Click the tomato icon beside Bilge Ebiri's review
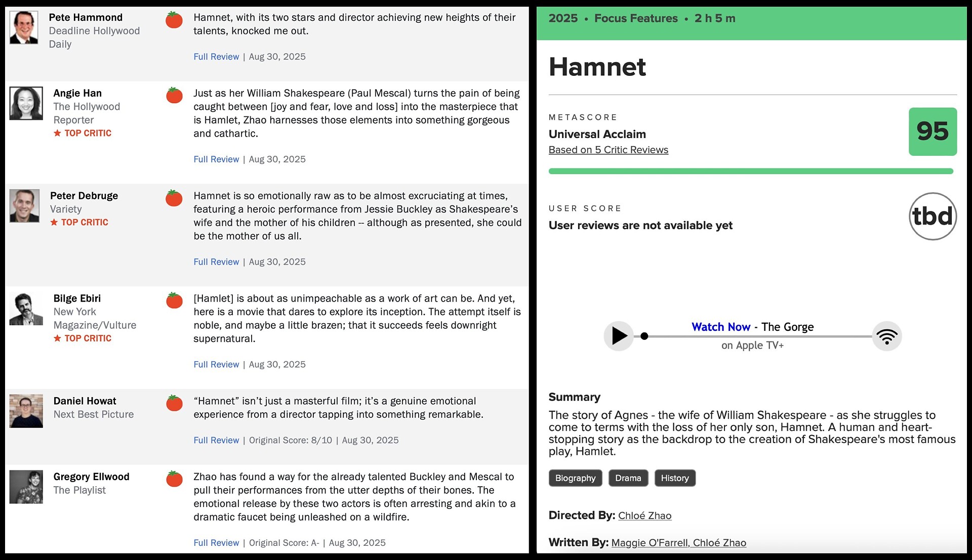The width and height of the screenshot is (972, 560). pos(174,301)
